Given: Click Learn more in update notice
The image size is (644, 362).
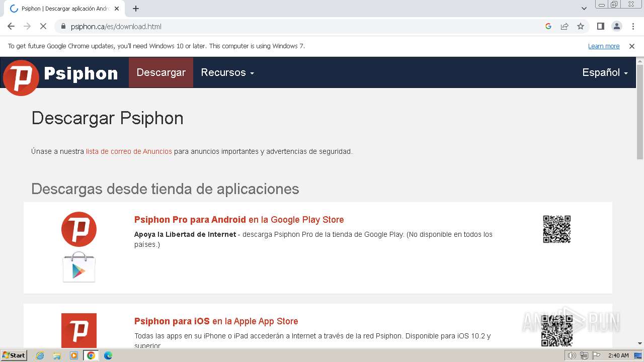Looking at the screenshot, I should 604,46.
